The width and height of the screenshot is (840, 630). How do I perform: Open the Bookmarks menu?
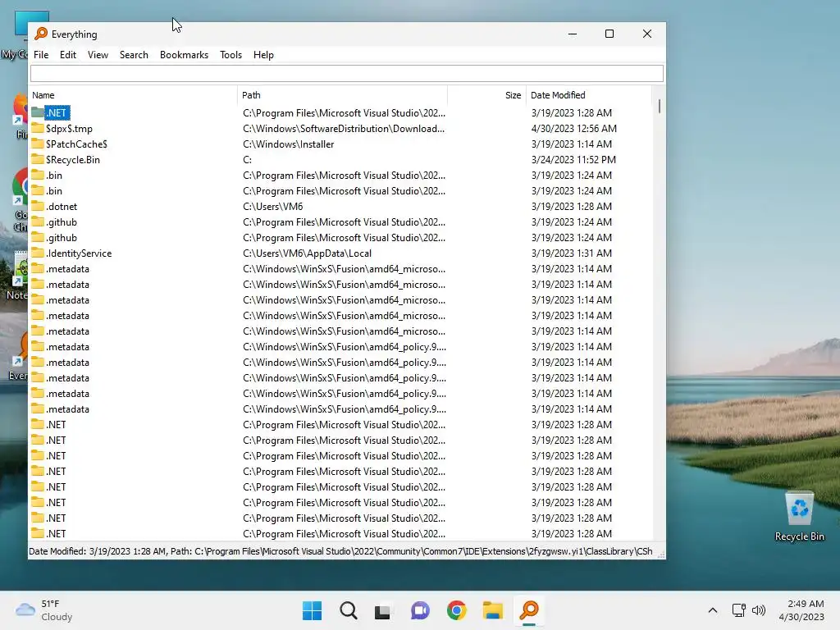point(184,55)
